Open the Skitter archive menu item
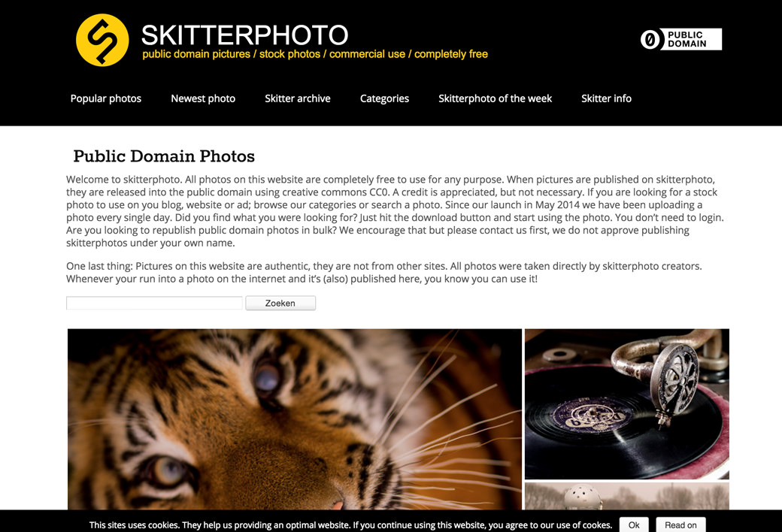 (298, 98)
